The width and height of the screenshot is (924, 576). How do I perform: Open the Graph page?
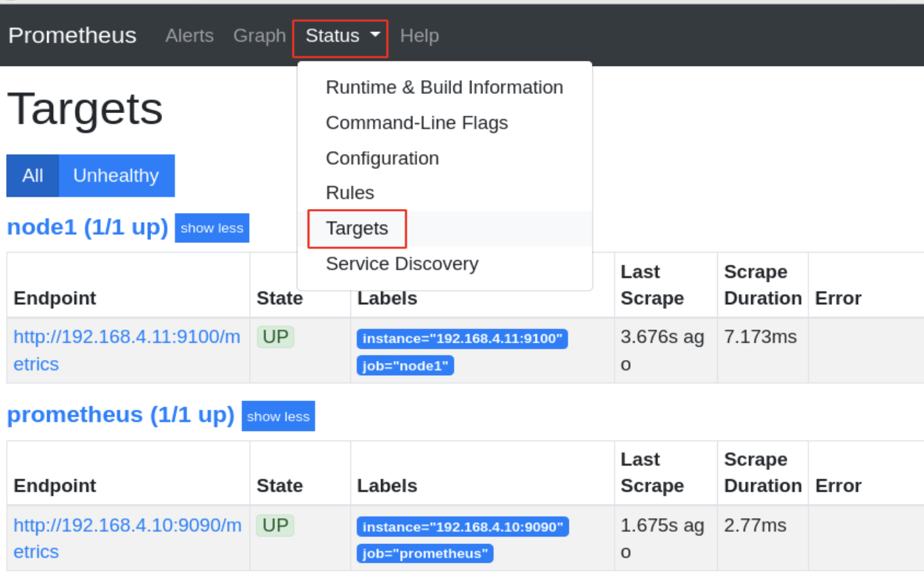coord(259,36)
